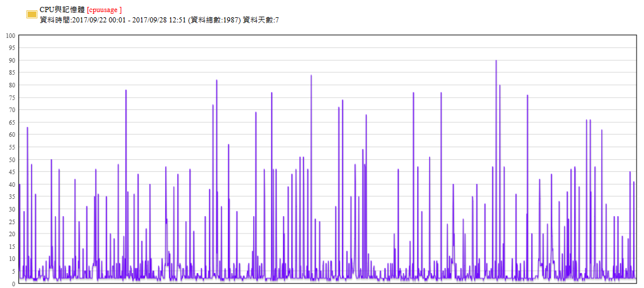Click the 0 label on the y-axis
Viewport: 644px width, 288px height.
pyautogui.click(x=13, y=283)
